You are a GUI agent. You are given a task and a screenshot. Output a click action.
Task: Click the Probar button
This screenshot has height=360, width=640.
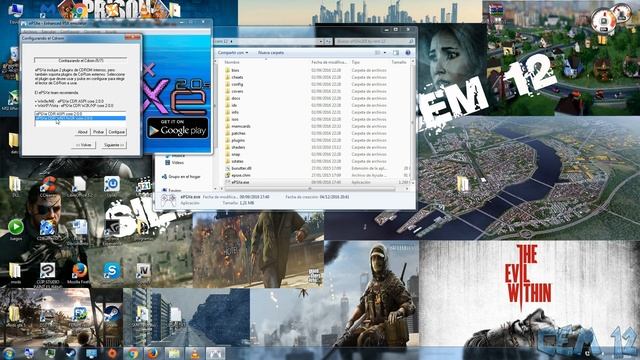98,132
